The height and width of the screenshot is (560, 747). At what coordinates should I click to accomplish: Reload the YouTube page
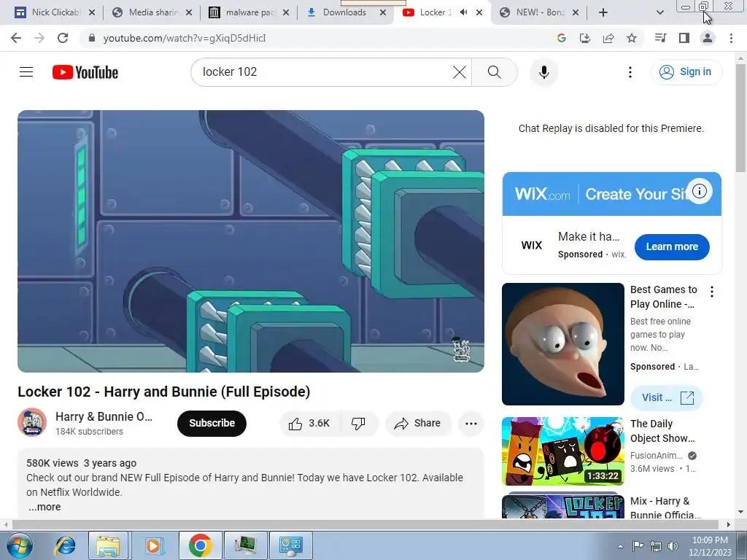click(63, 38)
